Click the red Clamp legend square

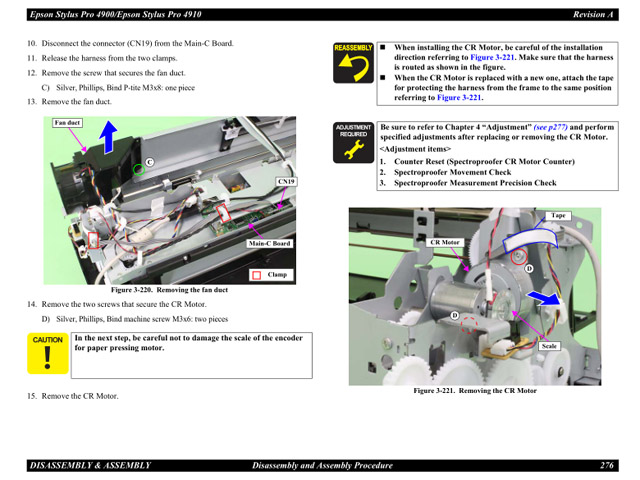[256, 274]
